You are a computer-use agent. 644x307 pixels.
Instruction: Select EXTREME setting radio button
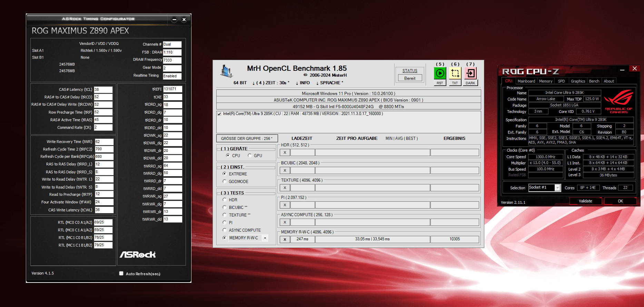tap(225, 174)
